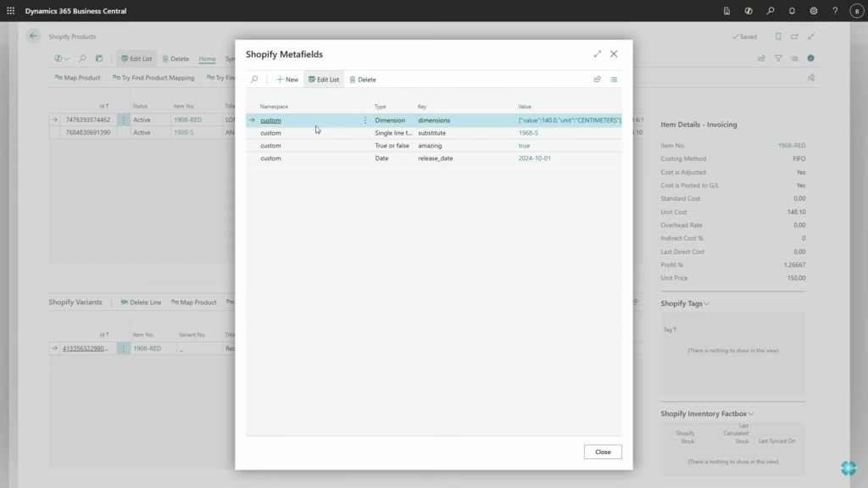
Task: Open the help question mark icon
Action: [835, 10]
